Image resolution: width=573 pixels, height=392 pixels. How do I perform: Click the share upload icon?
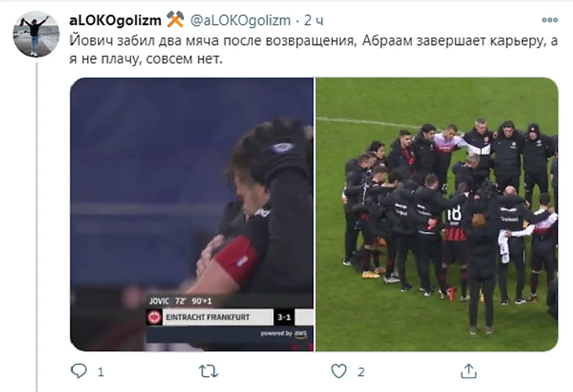pyautogui.click(x=469, y=371)
